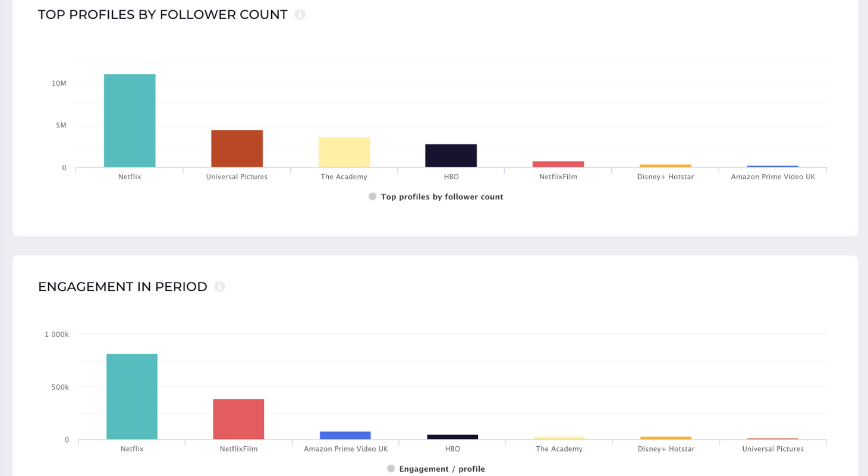Select Netflix bar in follower count chart
Image resolution: width=868 pixels, height=476 pixels.
coord(130,121)
